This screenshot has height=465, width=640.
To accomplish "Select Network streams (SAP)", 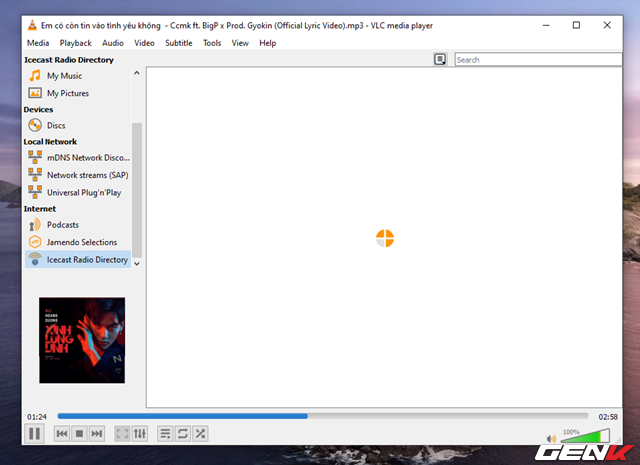I will coord(78,175).
